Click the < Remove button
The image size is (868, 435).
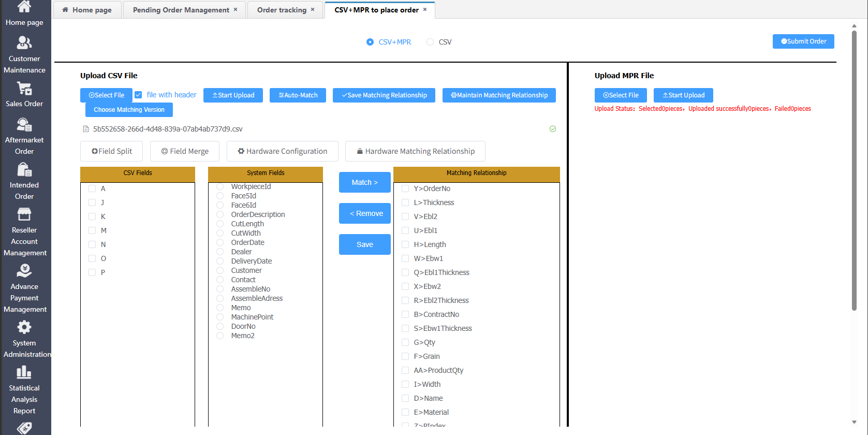pyautogui.click(x=365, y=213)
